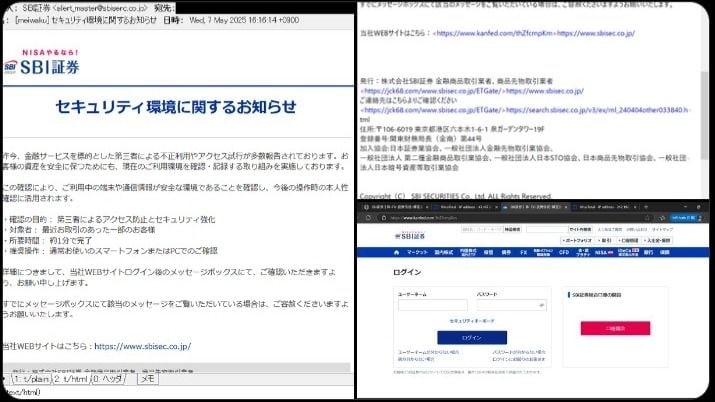Screen dimensions: 715x402
Task: Open the iDeCo navigation menu
Action: [628, 252]
